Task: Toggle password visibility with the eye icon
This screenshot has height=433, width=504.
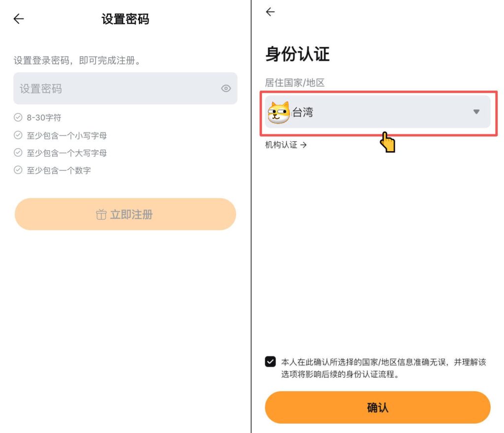Action: tap(226, 89)
